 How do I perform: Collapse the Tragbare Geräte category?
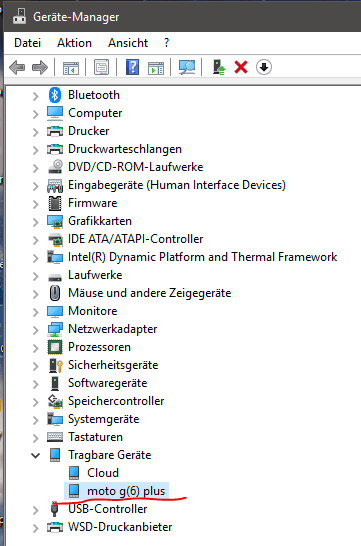pos(36,455)
